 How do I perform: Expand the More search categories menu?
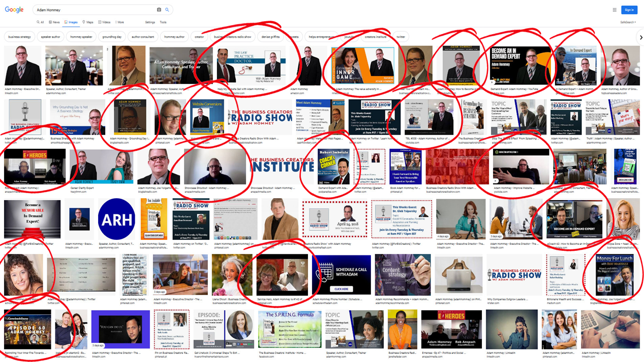(x=120, y=22)
